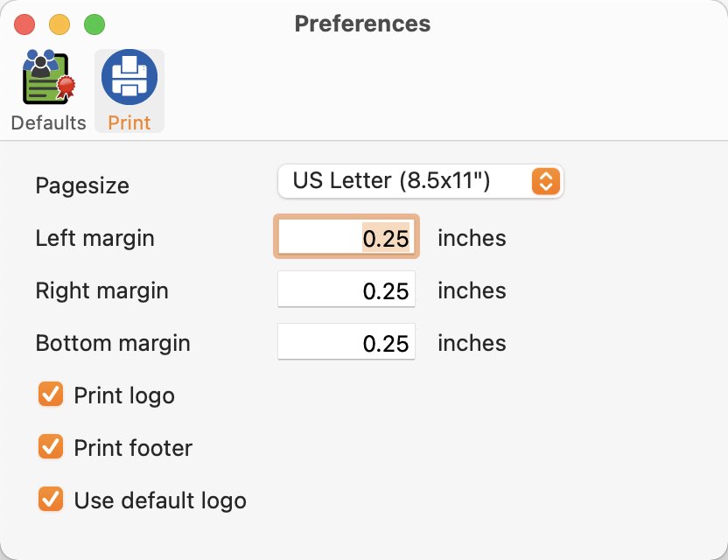Open the Defaults preferences icon

[48, 78]
